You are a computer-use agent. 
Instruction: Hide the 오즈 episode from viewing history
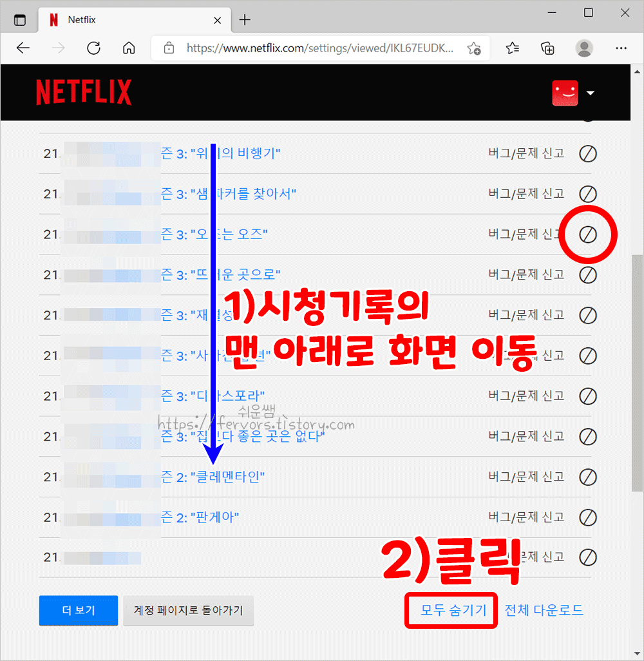coord(587,235)
